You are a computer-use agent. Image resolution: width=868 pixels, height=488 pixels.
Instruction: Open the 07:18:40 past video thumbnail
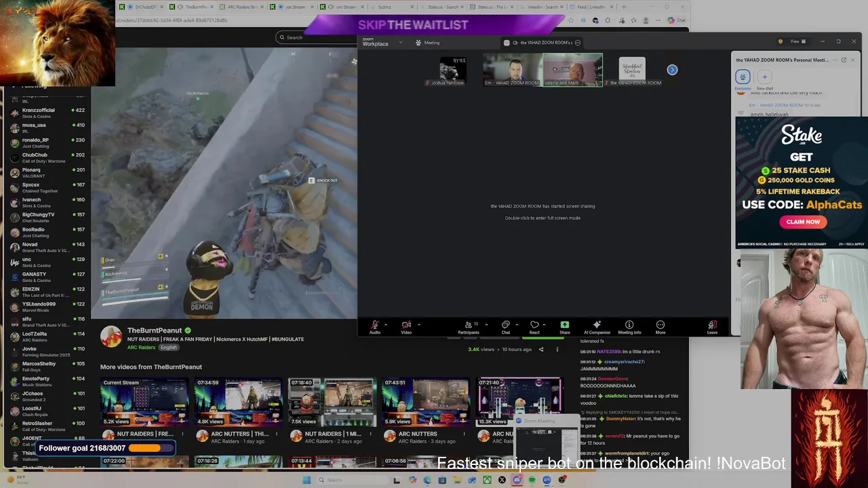(x=332, y=402)
